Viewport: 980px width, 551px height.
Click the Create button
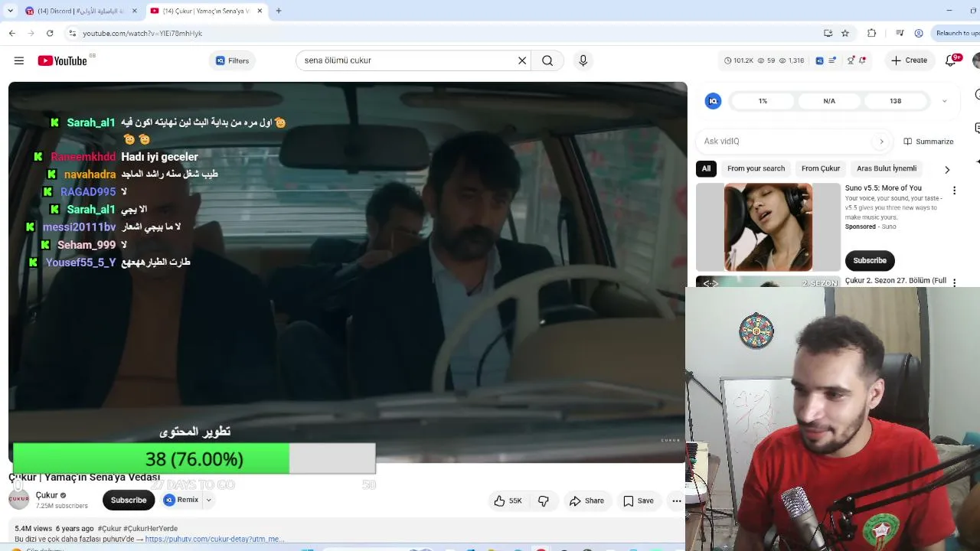(x=909, y=60)
